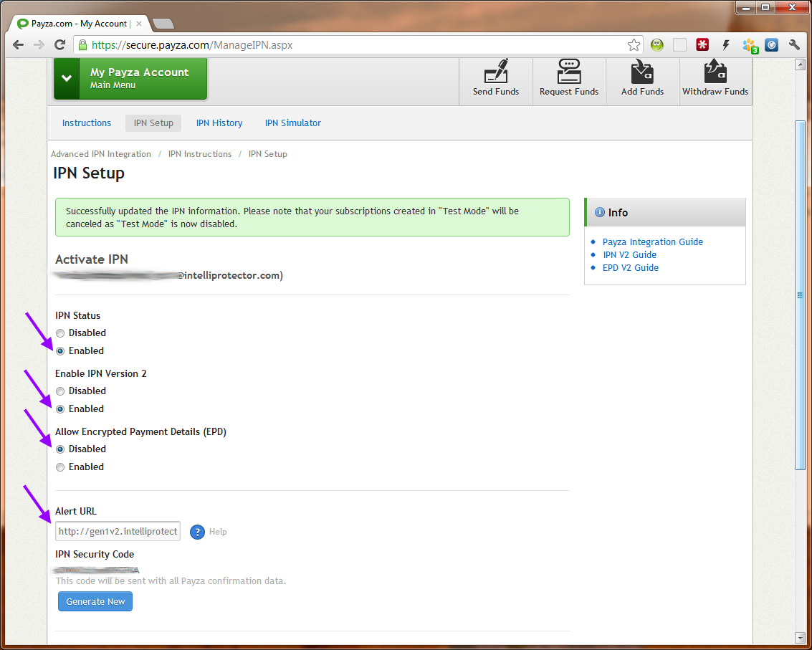Click the page scrollbar thumb

[800, 295]
